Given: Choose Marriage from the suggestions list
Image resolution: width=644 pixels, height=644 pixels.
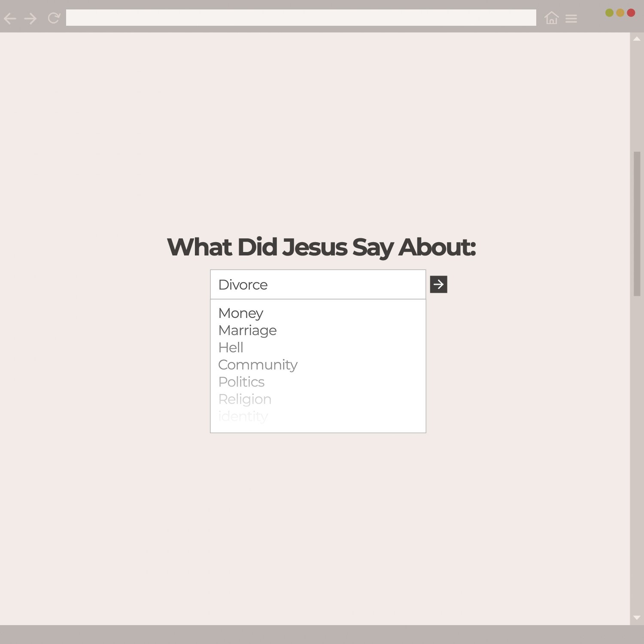Looking at the screenshot, I should click(247, 331).
